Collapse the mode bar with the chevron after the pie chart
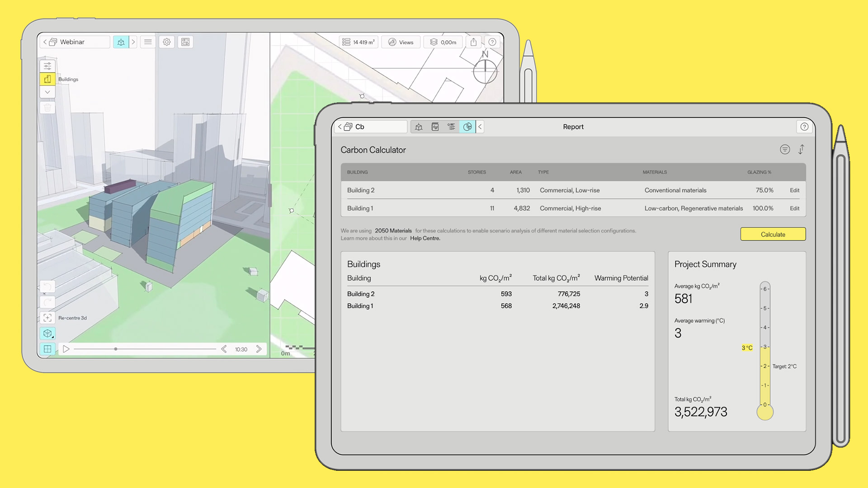Screen dimensions: 868x488 tap(480, 127)
